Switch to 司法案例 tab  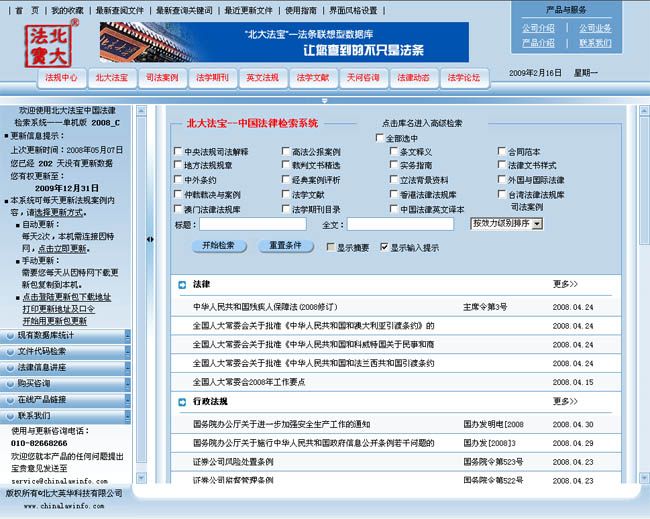click(162, 78)
